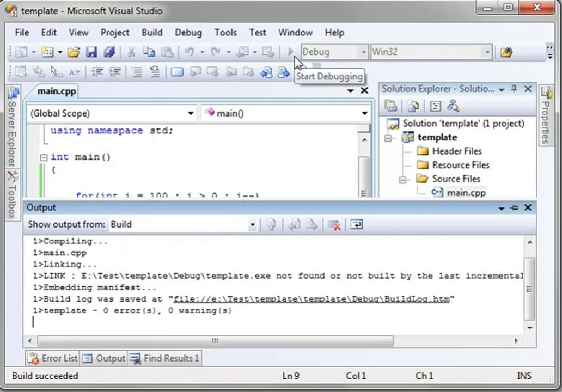Collapse the Source Files folder node

click(403, 179)
